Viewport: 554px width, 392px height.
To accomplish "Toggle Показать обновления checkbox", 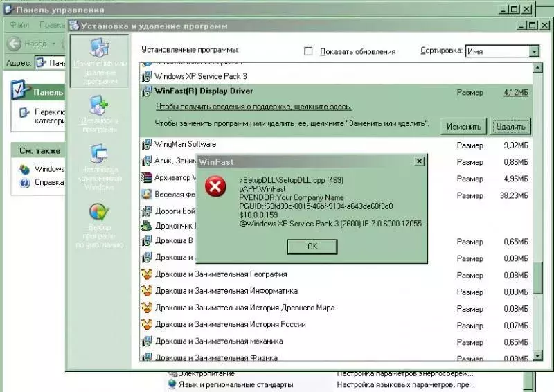I will [x=308, y=51].
